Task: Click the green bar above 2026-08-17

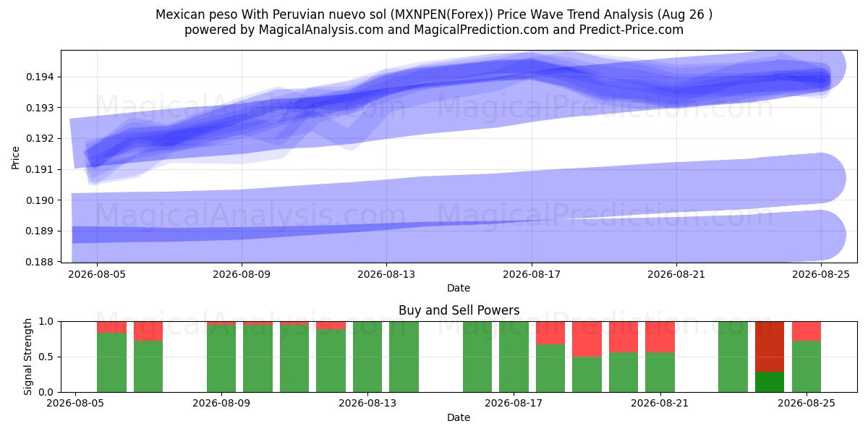Action: point(514,357)
